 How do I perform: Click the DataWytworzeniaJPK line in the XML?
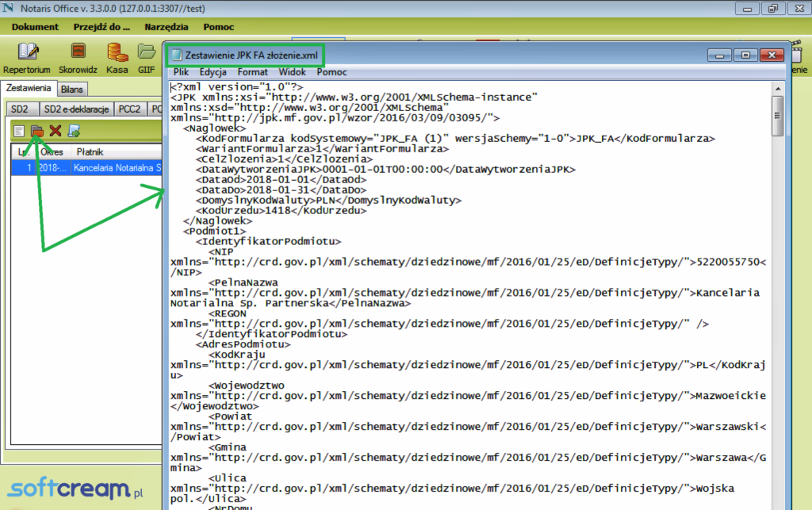click(385, 169)
